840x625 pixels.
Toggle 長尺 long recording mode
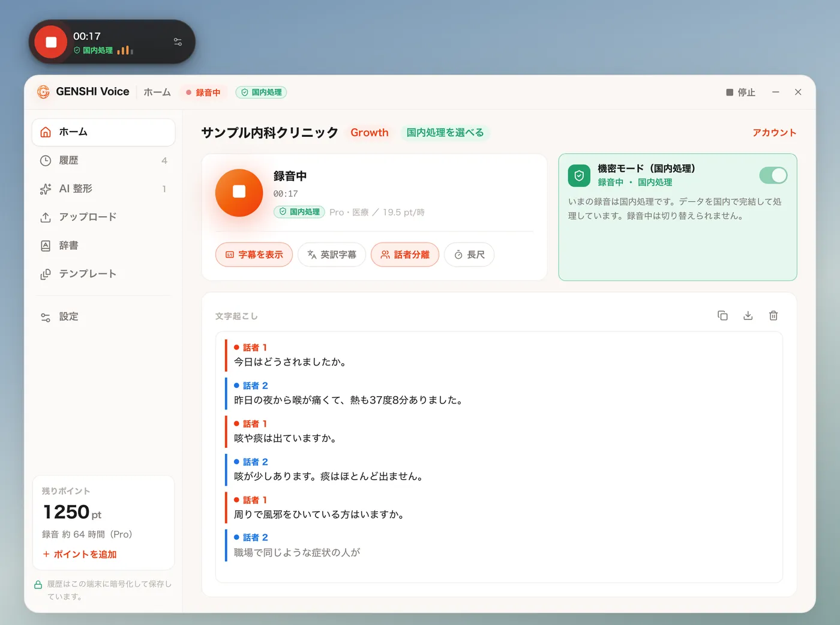[469, 255]
